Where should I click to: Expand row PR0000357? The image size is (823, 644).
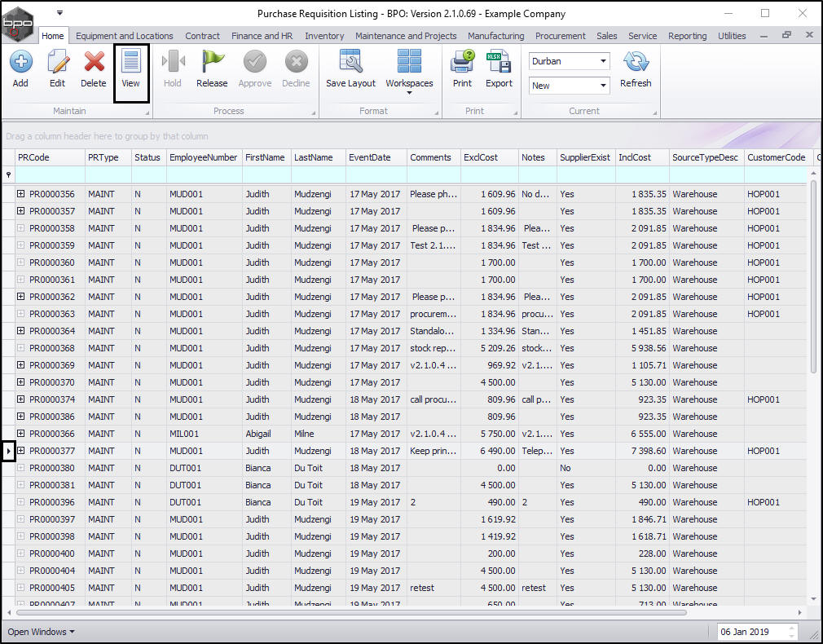(x=20, y=211)
